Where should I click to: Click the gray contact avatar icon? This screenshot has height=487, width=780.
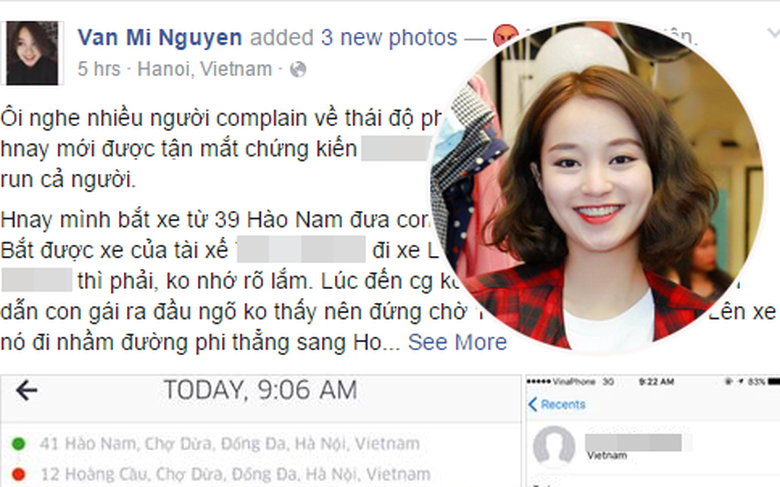point(554,447)
